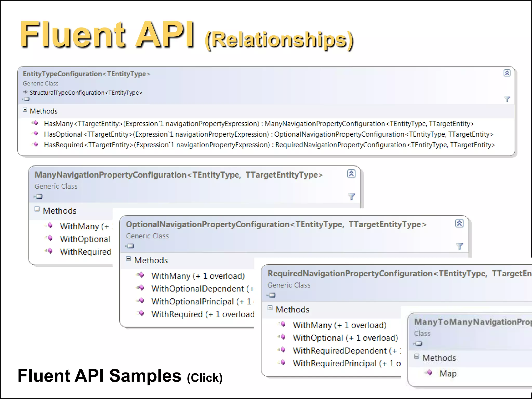532x399 pixels.
Task: Click WithRequiredDependent method icon
Action: tap(282, 350)
